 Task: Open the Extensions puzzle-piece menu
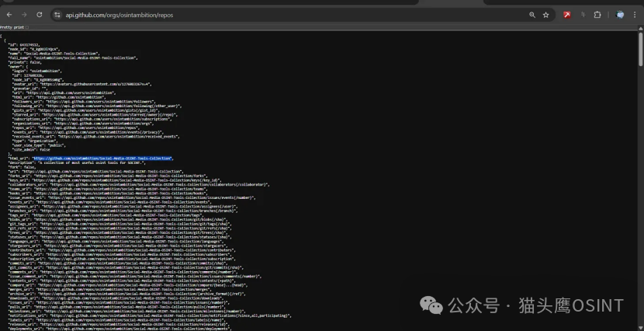coord(597,15)
